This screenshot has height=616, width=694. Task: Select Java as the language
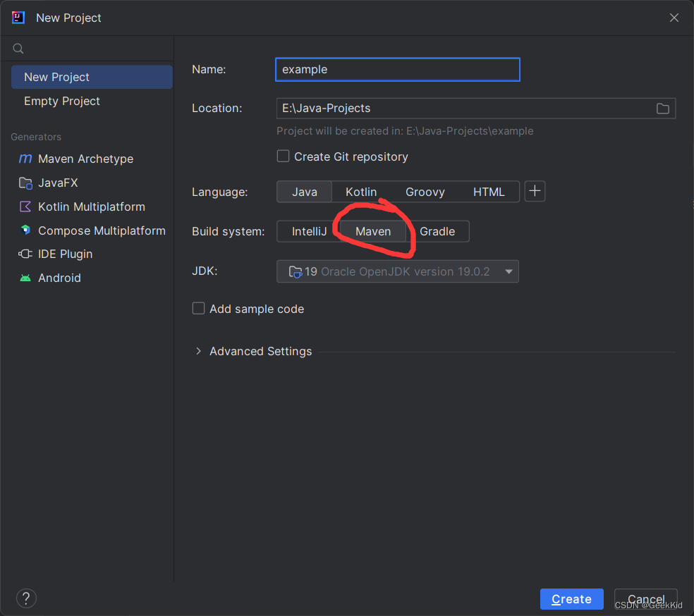[305, 192]
